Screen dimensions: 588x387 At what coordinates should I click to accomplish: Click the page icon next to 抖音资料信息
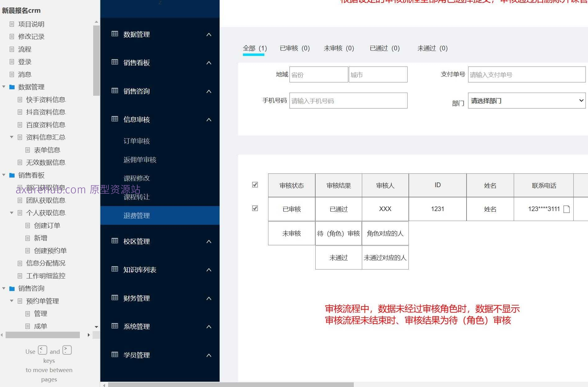pos(20,112)
